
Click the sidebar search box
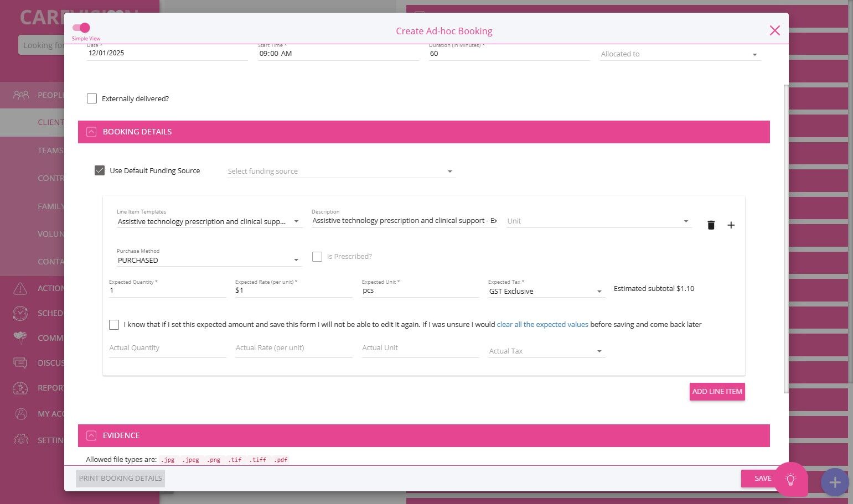tap(42, 45)
